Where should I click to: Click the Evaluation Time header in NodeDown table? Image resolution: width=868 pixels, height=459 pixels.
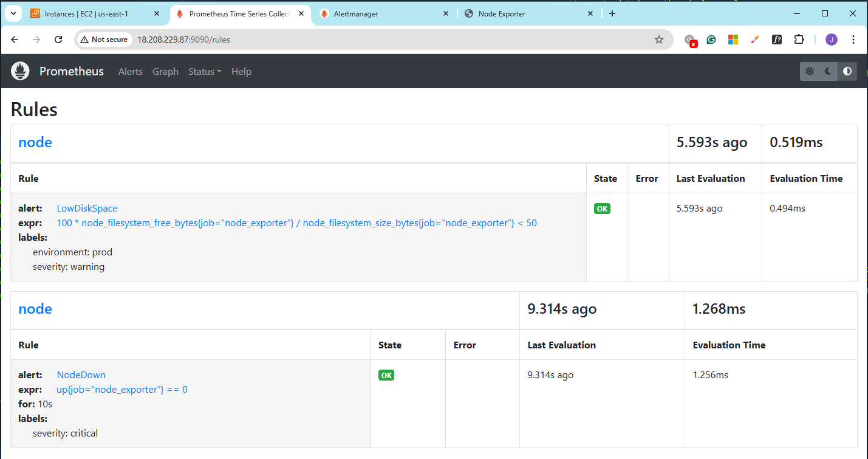[x=729, y=345]
